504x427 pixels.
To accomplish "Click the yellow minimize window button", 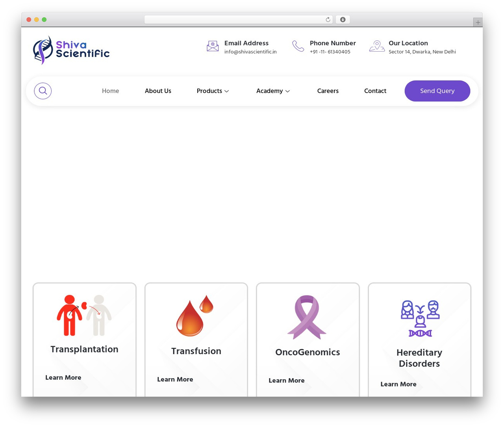I will [37, 20].
